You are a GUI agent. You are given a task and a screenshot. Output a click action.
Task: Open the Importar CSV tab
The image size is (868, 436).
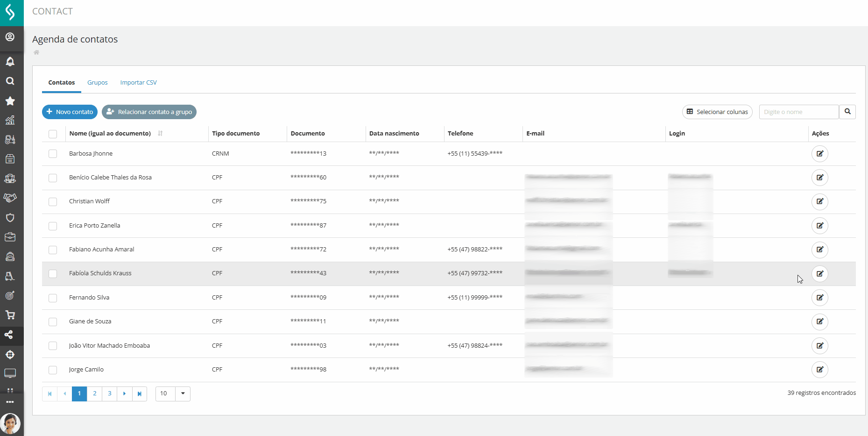point(138,83)
